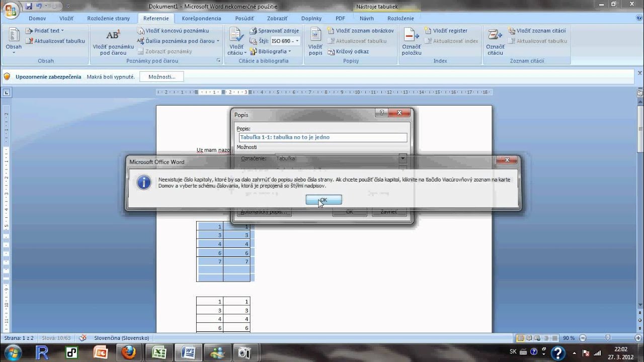Viewport: 644px width, 362px height.
Task: Undo the last action in the quick access toolbar
Action: point(39,6)
